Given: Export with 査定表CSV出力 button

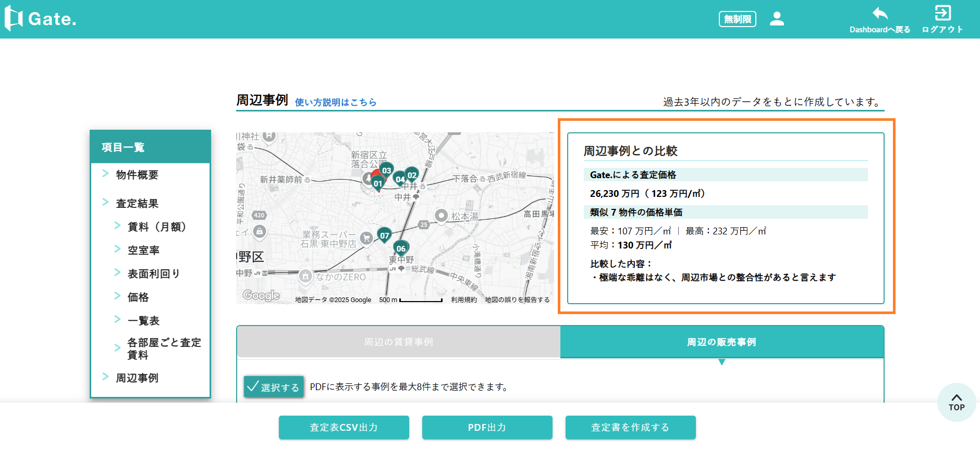Looking at the screenshot, I should [x=344, y=428].
